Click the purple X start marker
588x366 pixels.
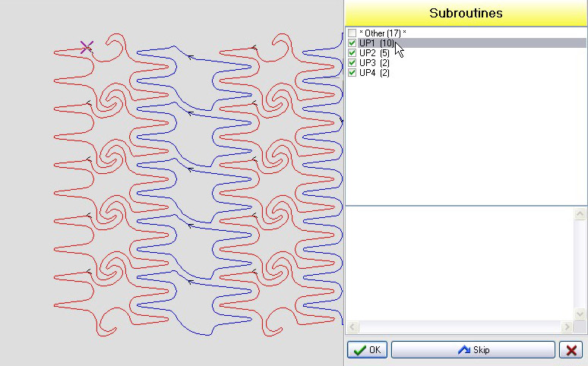click(x=87, y=47)
